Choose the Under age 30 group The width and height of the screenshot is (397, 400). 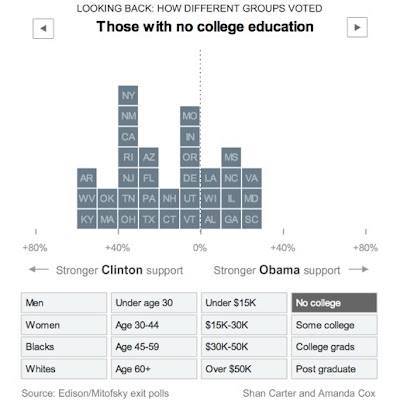tap(154, 303)
